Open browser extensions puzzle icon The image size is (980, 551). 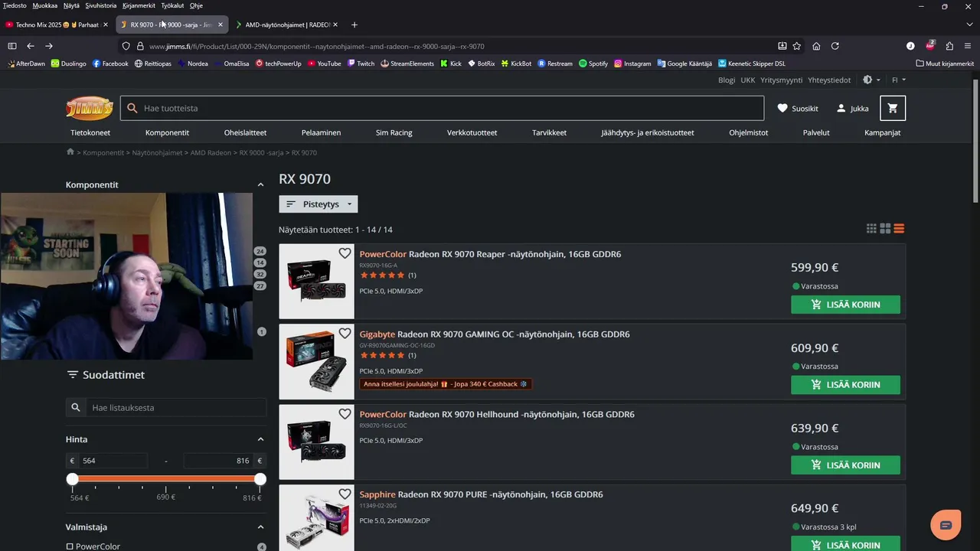949,46
